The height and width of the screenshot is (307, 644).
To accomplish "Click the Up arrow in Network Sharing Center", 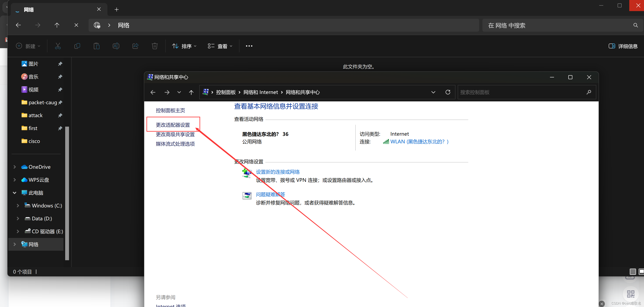I will [191, 93].
